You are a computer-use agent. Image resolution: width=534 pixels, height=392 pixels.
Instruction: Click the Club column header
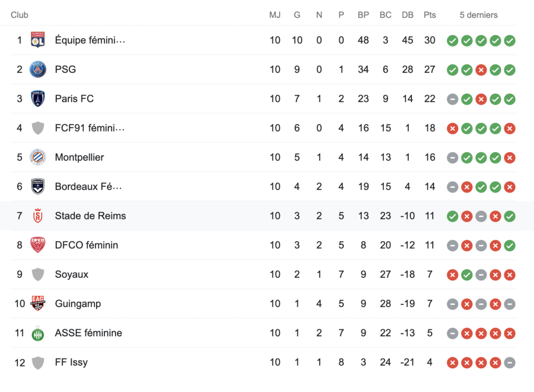pyautogui.click(x=19, y=15)
